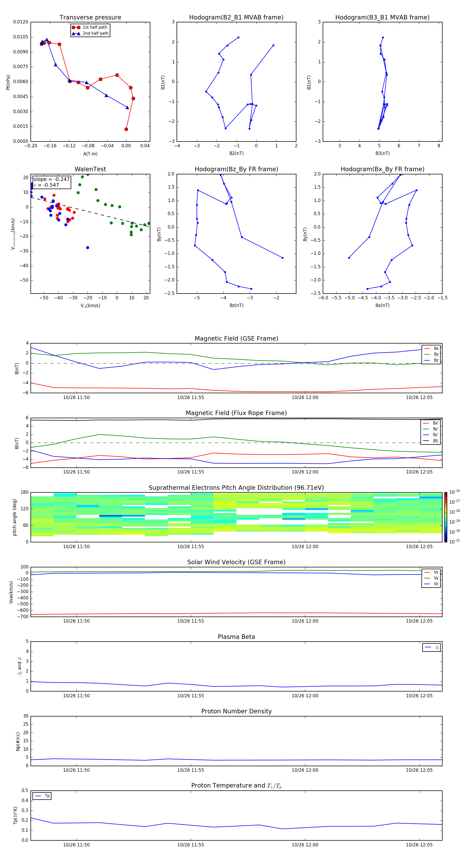Click the 'Hodogram(B3_B1 MVAB frame)' title
Image resolution: width=473 pixels, height=868 pixels.
tap(382, 18)
